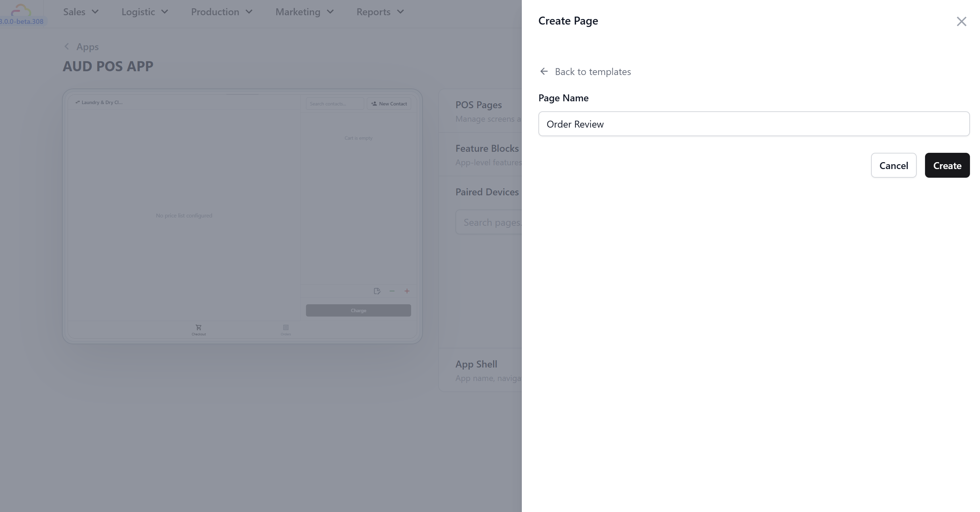Viewport: 980px width, 512px height.
Task: Navigate back to Apps breadcrumb
Action: 87,46
